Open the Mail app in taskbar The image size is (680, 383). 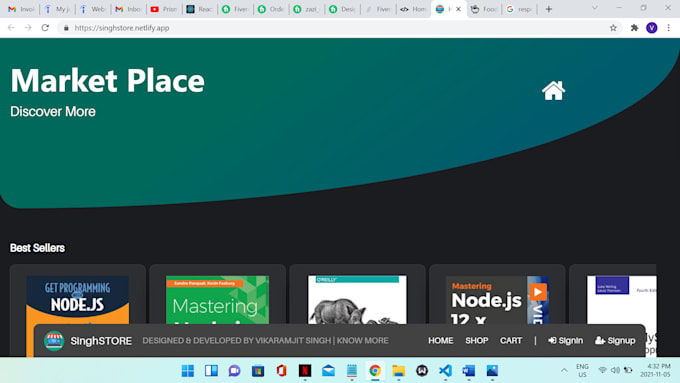(328, 371)
